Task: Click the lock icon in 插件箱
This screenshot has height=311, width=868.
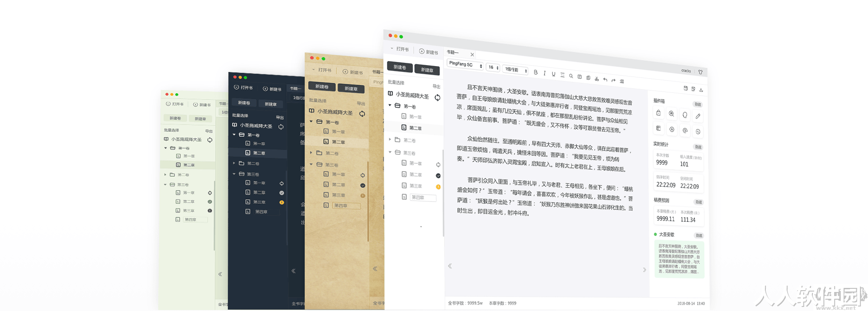Action: pos(658,113)
